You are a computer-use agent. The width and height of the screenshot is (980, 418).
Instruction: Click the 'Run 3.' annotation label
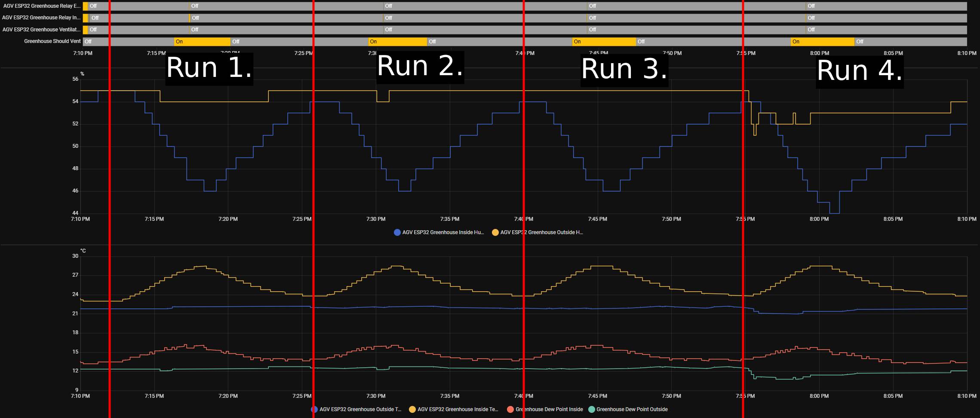click(x=624, y=70)
